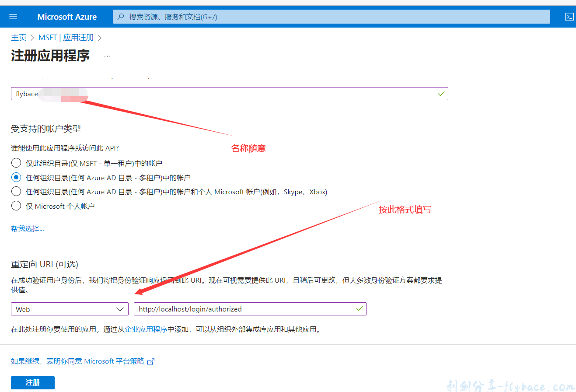Open the 帮我选择 help link
The width and height of the screenshot is (576, 392).
coord(27,228)
